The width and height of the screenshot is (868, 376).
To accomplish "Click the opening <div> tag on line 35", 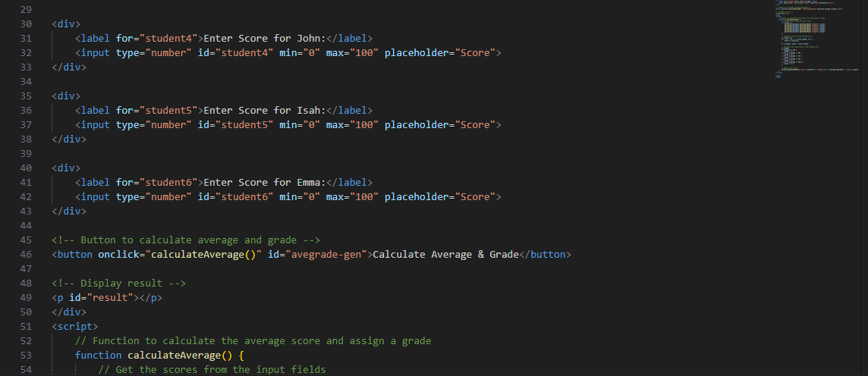I will [67, 96].
